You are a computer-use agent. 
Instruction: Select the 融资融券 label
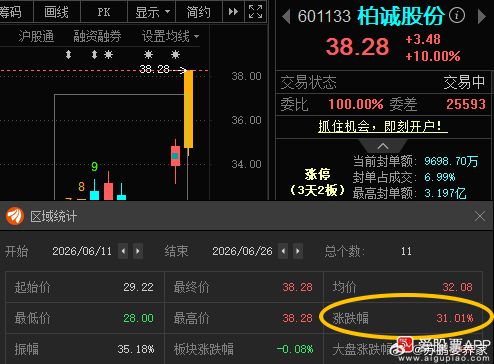(x=97, y=36)
